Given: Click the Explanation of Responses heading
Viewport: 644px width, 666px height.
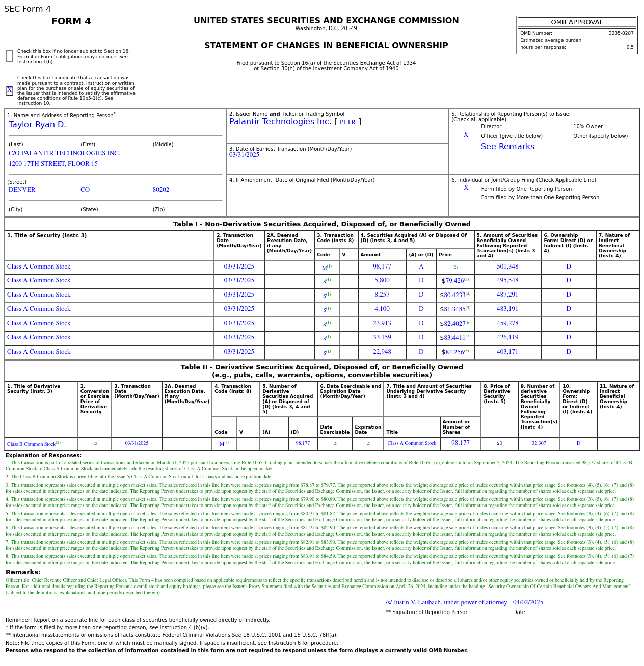Looking at the screenshot, I should point(43,456).
